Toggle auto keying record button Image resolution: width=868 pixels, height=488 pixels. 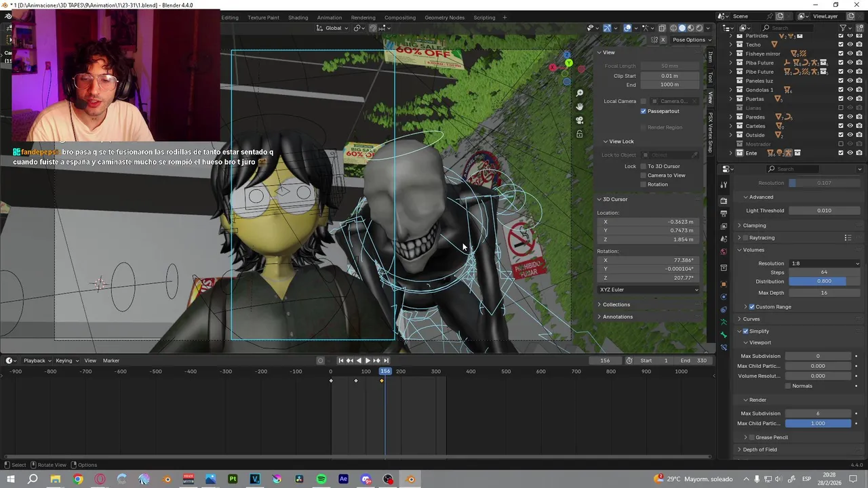pos(321,361)
